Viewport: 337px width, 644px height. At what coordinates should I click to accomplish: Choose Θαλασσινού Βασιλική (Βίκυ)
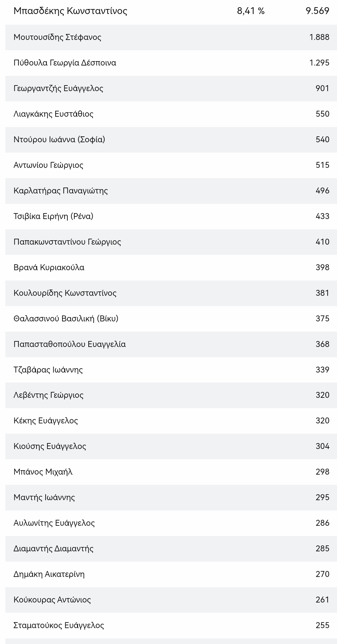point(66,319)
